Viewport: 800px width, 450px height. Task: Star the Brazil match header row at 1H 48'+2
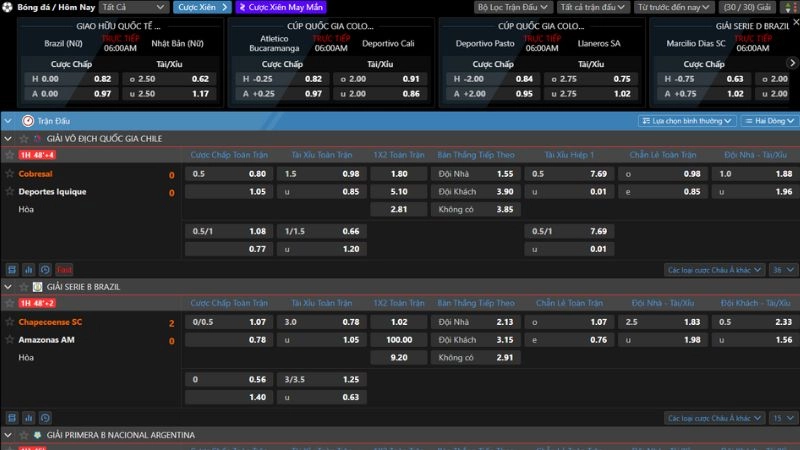coord(9,303)
